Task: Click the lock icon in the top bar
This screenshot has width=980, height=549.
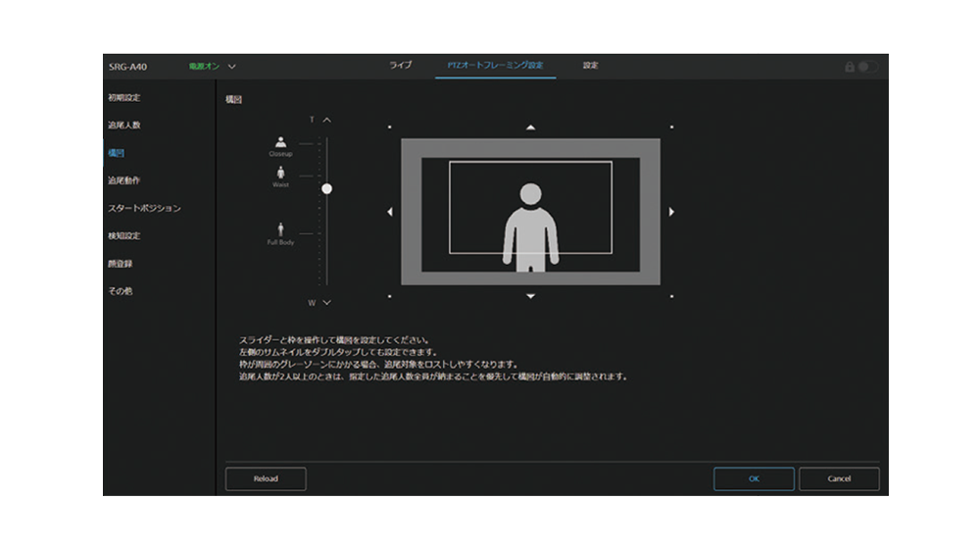Action: pyautogui.click(x=849, y=67)
